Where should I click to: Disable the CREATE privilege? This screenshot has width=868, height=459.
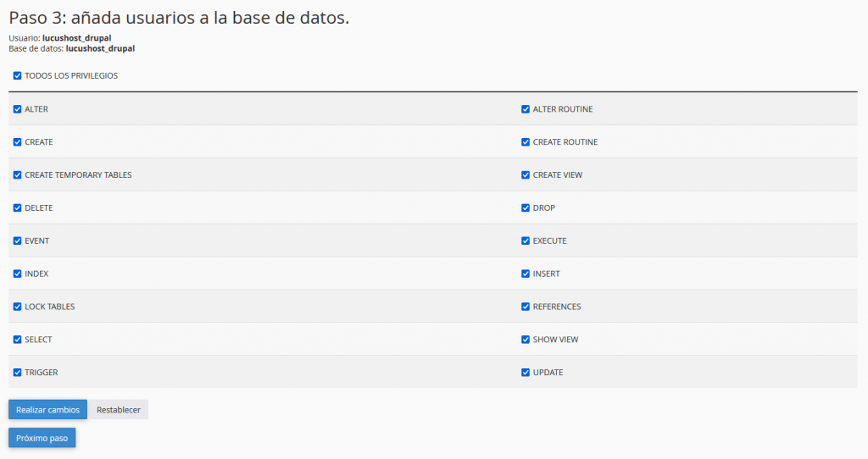(17, 142)
